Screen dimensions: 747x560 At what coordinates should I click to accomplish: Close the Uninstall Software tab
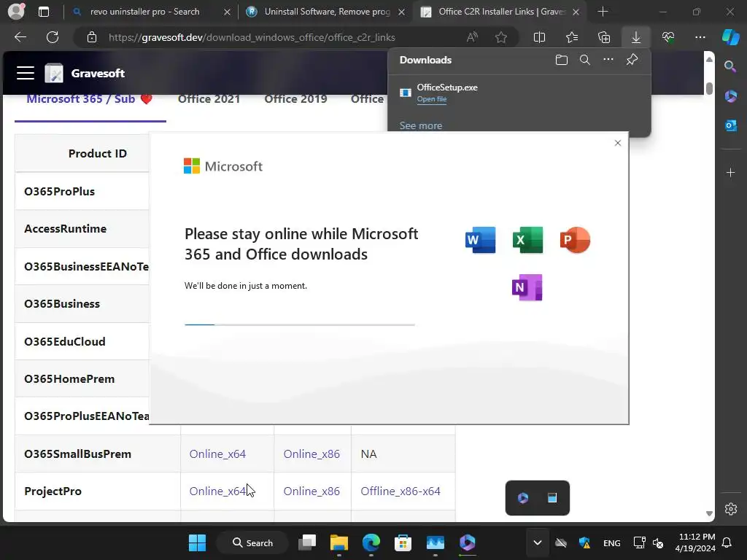coord(402,12)
